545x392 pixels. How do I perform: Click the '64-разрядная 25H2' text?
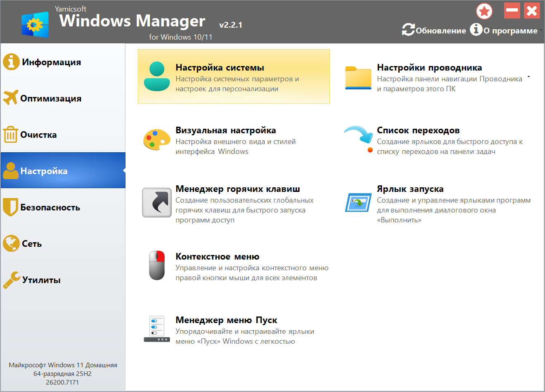pos(62,373)
